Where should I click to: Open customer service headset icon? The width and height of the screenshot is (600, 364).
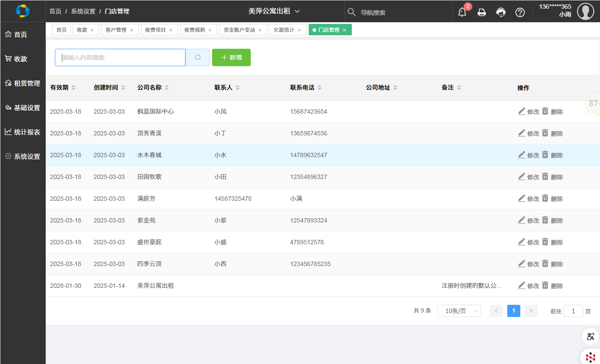pos(501,12)
